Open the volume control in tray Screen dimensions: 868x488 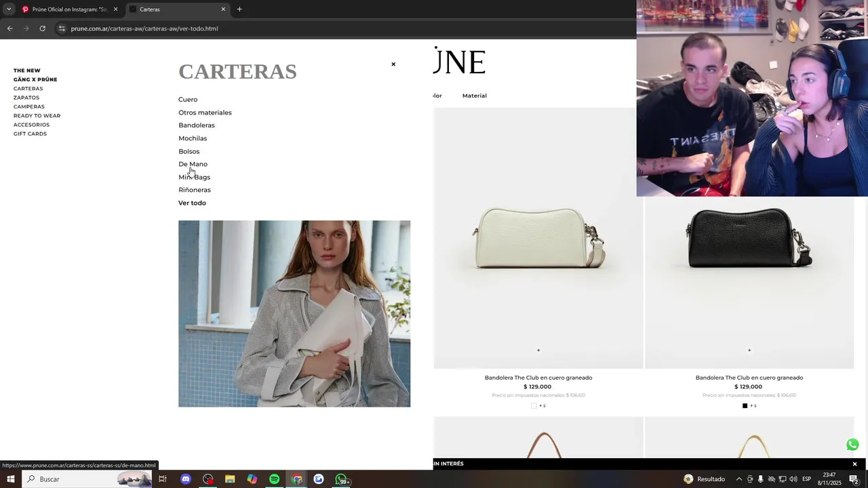(x=793, y=479)
